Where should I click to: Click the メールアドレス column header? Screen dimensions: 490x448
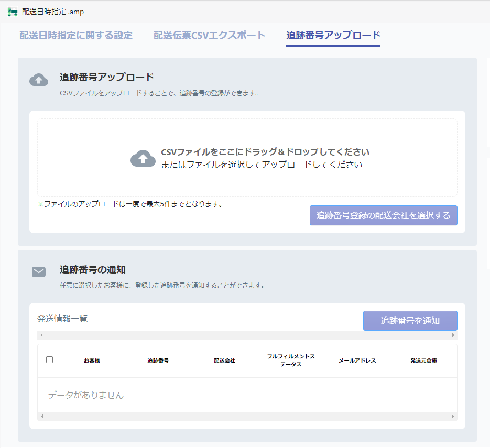tap(357, 360)
